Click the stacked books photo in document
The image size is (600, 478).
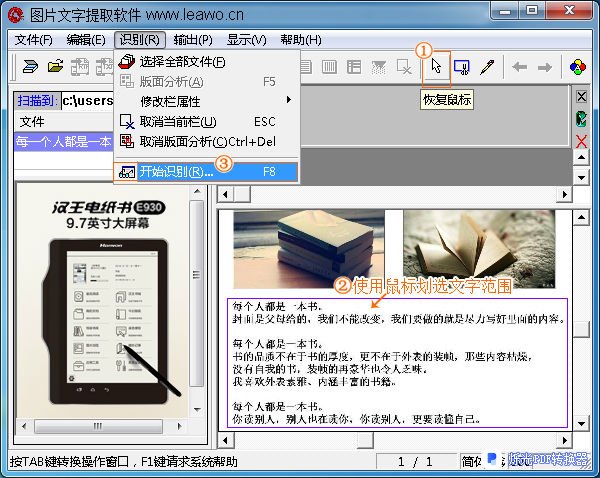tap(309, 249)
